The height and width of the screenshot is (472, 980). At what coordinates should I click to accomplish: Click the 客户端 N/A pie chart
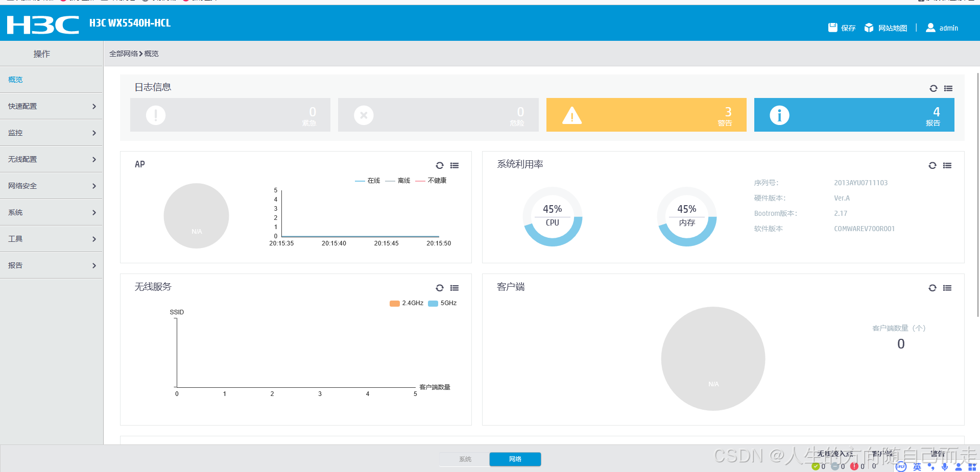click(x=713, y=359)
